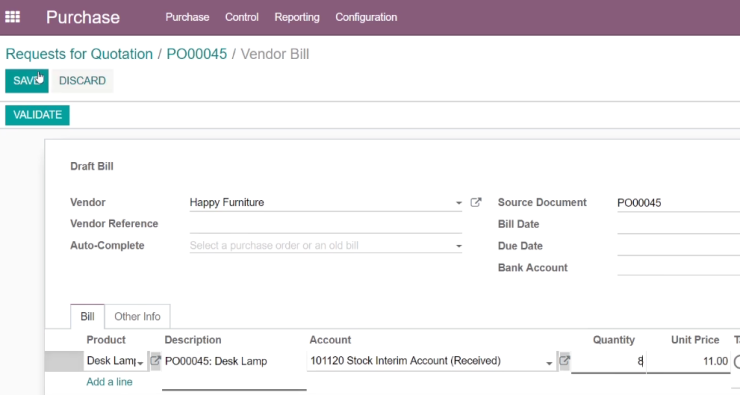The width and height of the screenshot is (740, 395).
Task: Validate the draft bill
Action: (x=37, y=115)
